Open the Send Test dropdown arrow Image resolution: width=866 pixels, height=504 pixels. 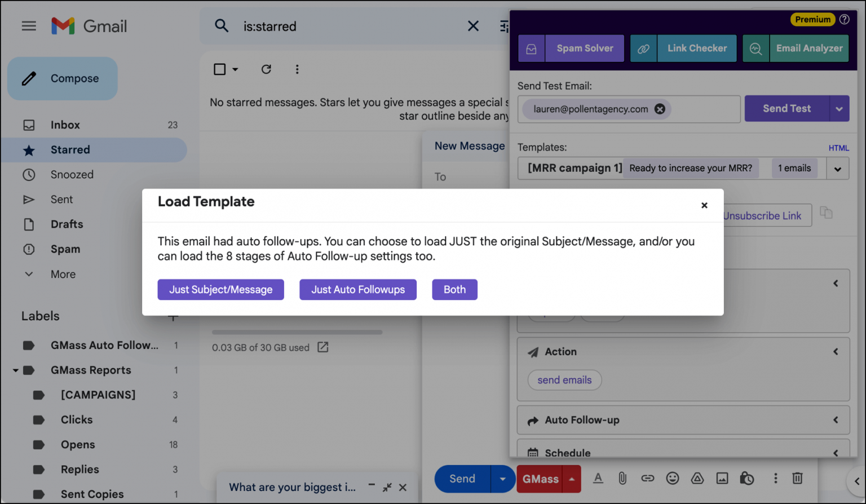coord(839,108)
